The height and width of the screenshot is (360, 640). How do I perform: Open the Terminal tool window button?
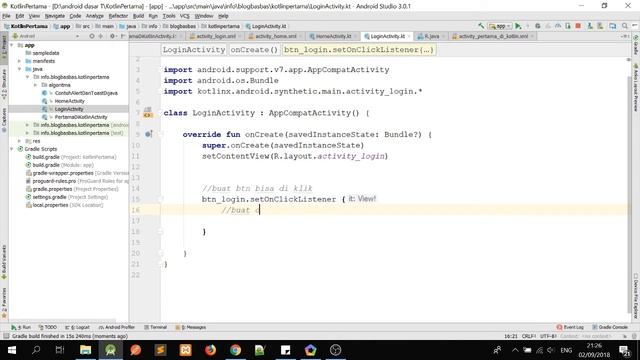click(156, 327)
